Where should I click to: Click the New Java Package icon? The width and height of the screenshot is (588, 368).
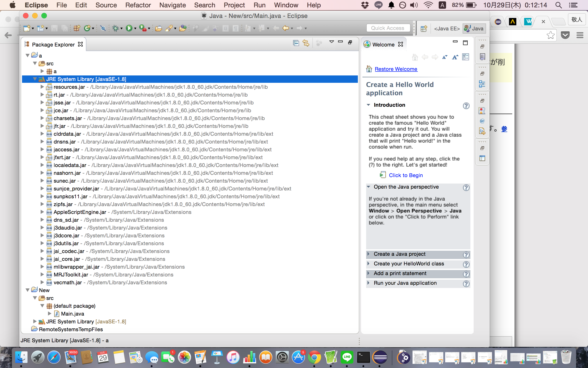coord(77,28)
